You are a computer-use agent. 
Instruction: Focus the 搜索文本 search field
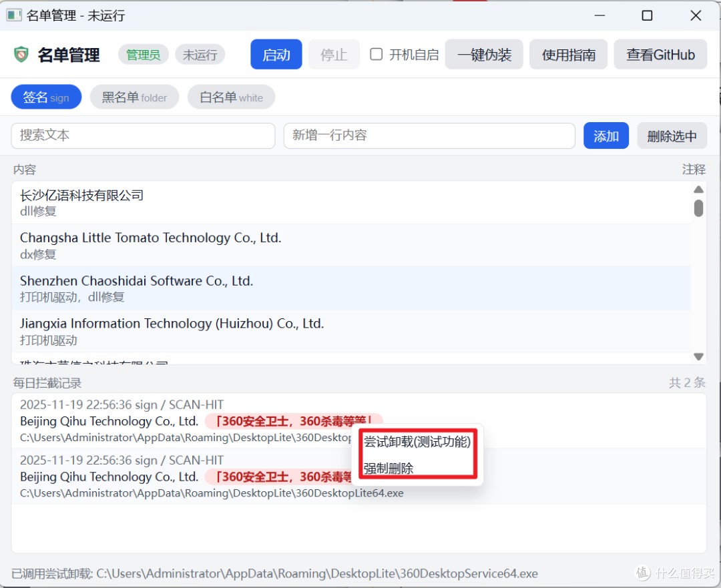pyautogui.click(x=143, y=135)
